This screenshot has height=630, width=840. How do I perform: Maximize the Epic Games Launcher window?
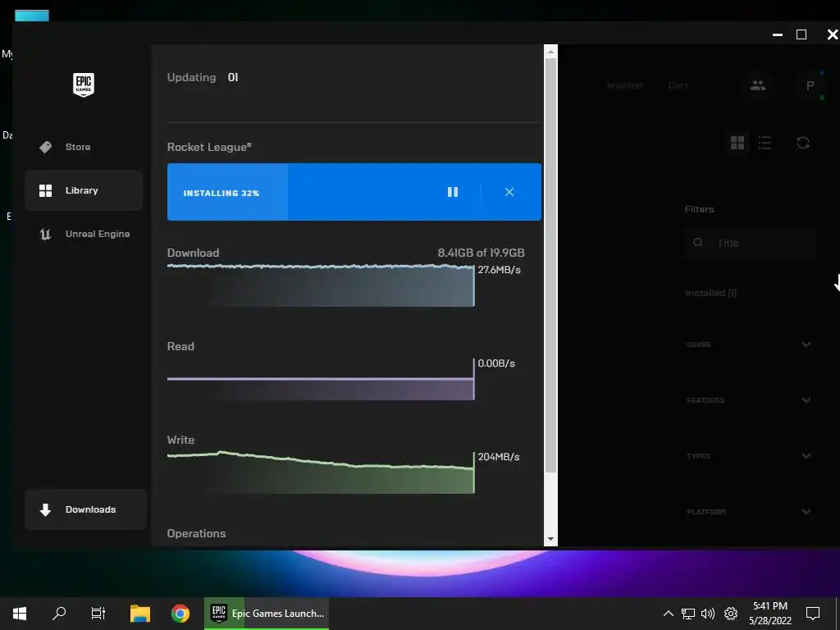click(x=801, y=34)
